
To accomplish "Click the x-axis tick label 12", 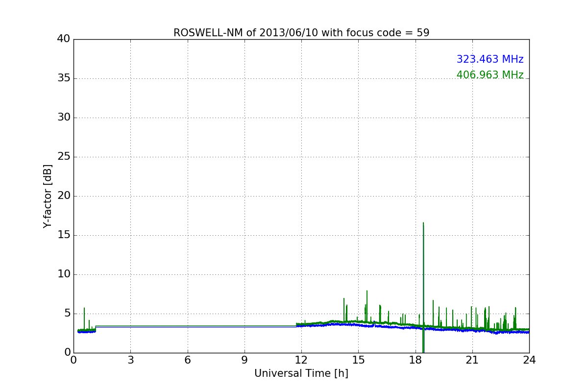I will pos(301,360).
